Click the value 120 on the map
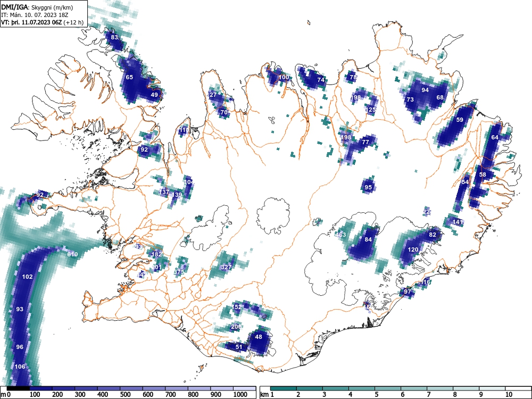 pos(413,250)
